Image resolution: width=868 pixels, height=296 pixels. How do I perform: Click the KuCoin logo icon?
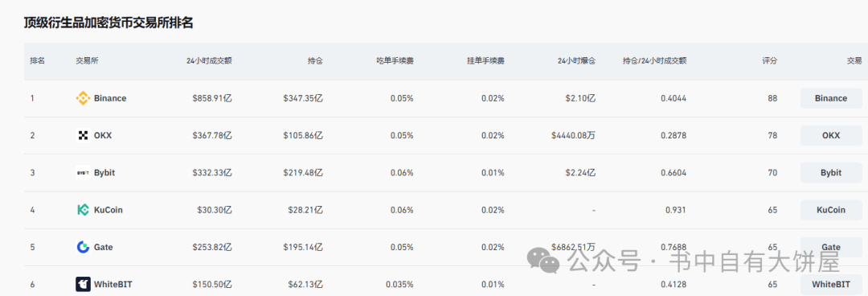83,210
